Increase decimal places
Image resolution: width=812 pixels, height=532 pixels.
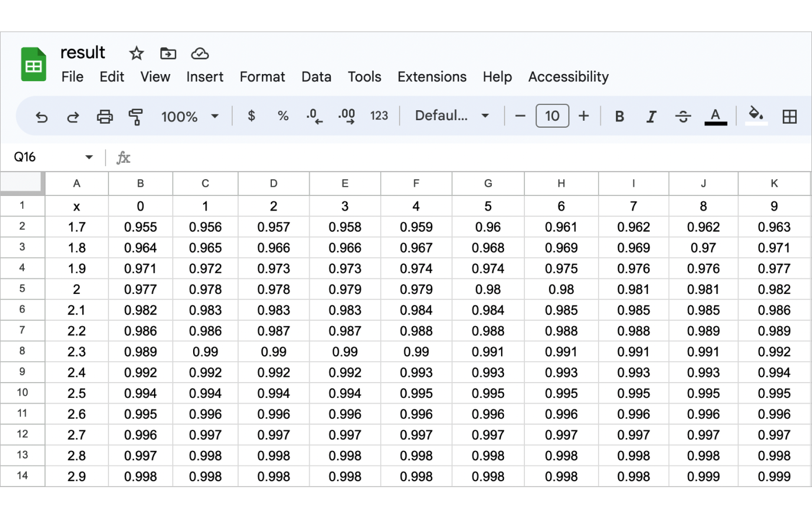[346, 116]
